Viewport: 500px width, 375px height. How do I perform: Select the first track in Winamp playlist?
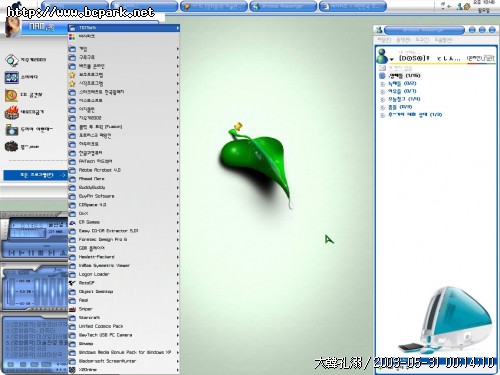(x=36, y=324)
